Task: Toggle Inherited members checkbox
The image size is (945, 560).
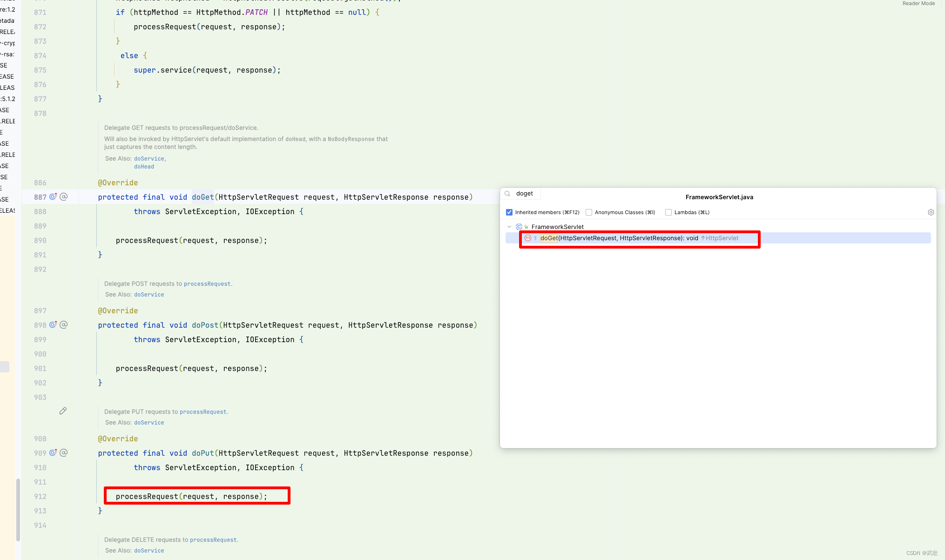Action: tap(509, 212)
